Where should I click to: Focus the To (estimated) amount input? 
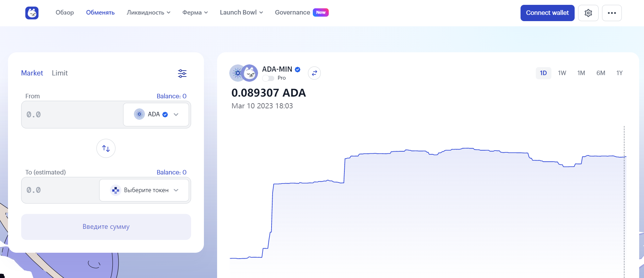(60, 190)
